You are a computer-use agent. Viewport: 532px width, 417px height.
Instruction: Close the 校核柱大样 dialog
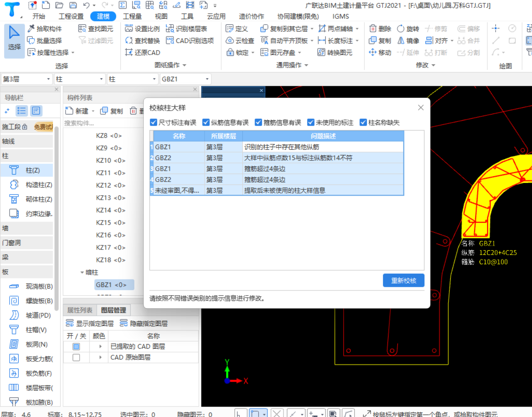[x=421, y=108]
